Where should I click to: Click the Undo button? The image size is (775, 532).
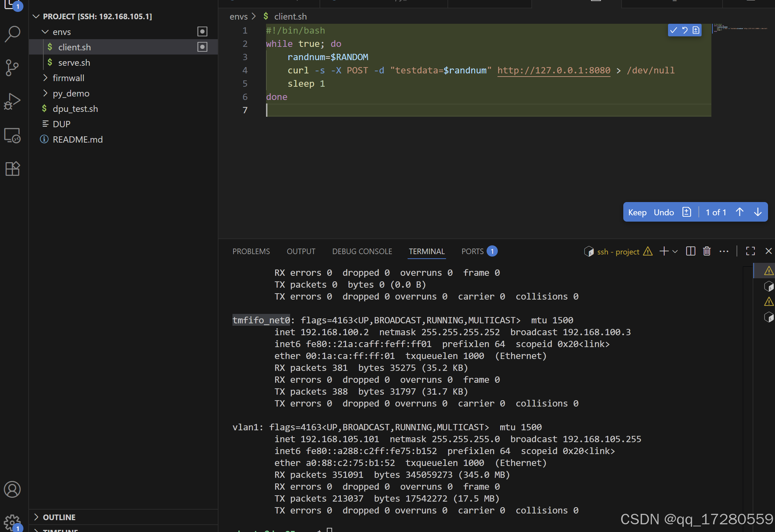coord(664,212)
